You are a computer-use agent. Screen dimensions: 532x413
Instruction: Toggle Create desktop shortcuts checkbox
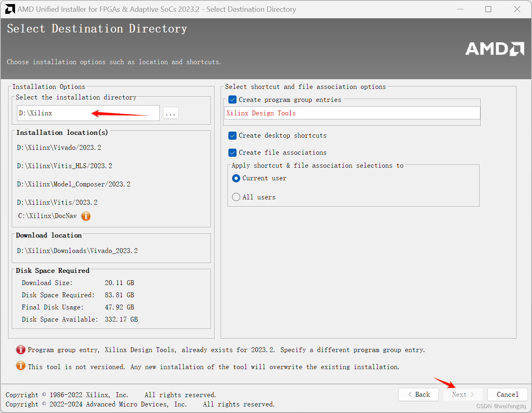coord(232,135)
